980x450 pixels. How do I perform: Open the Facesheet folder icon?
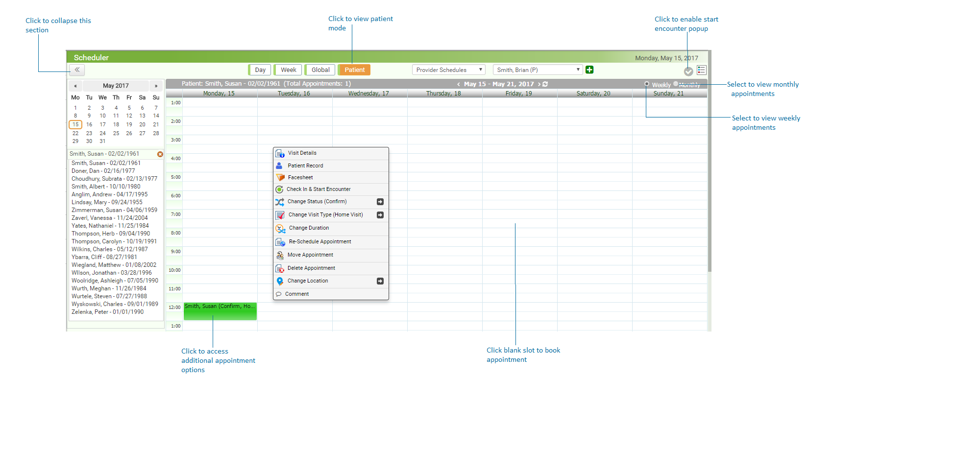tap(280, 177)
